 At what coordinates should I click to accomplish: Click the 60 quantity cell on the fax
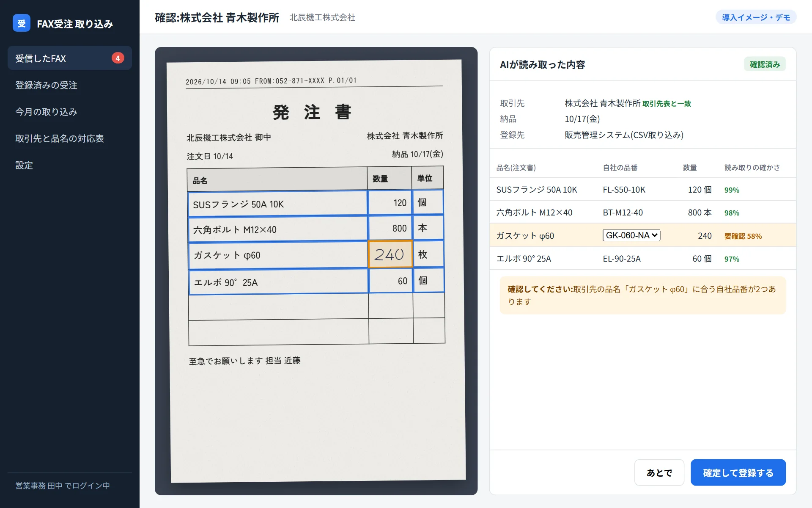(390, 281)
